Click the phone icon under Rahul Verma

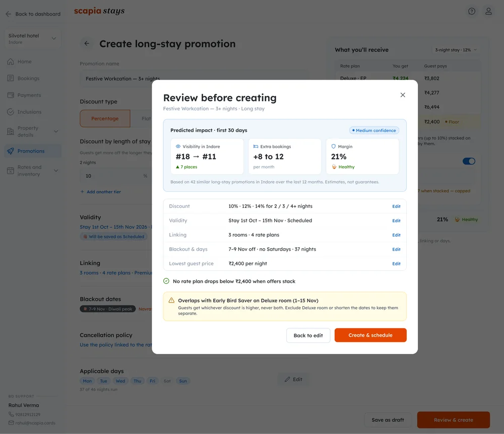11,414
